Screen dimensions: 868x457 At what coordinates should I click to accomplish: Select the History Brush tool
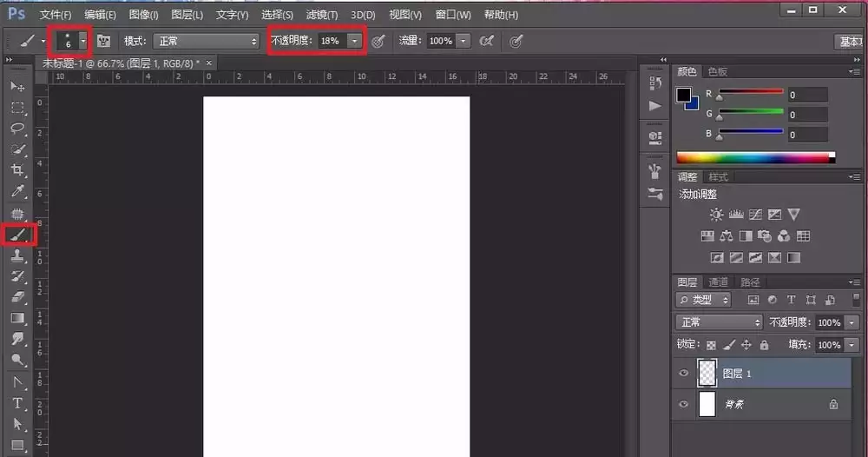tap(17, 276)
